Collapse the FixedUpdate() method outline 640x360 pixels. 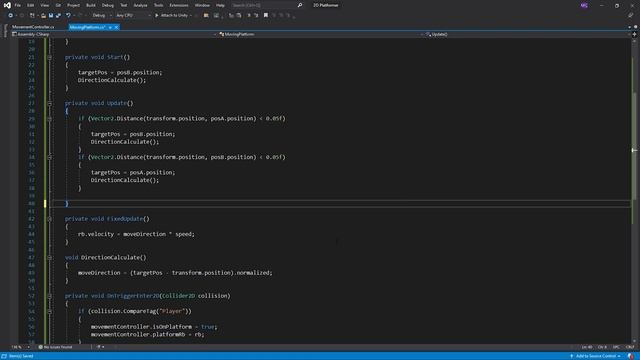click(50, 219)
